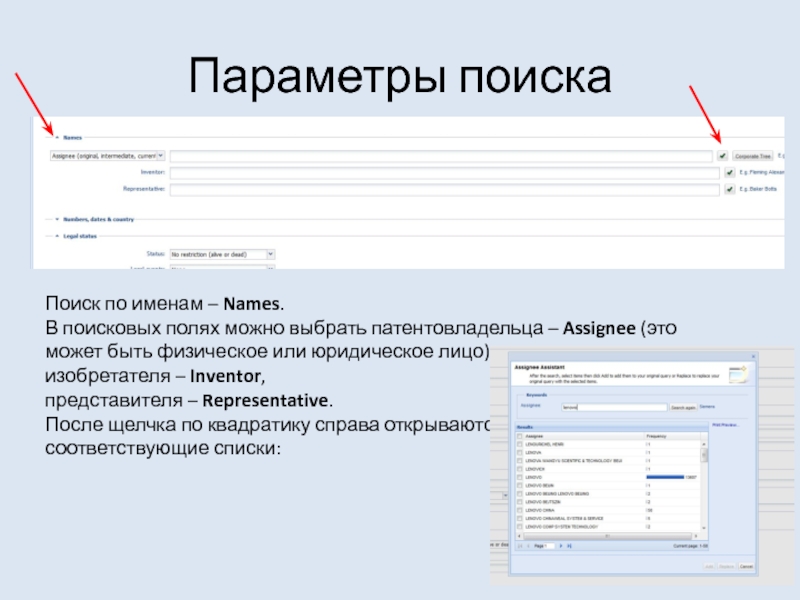Focus the main Assignee search field
Screen dimensions: 800x600
coord(441,156)
